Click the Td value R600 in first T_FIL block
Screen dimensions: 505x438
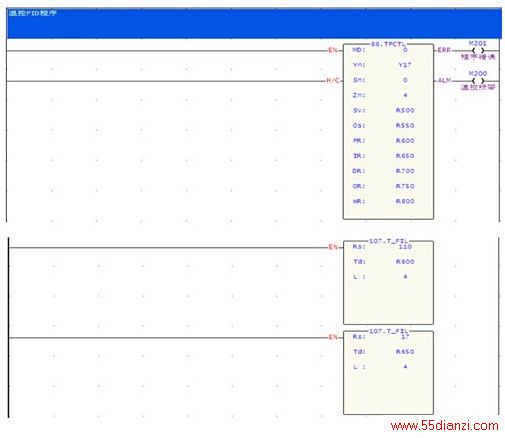405,262
